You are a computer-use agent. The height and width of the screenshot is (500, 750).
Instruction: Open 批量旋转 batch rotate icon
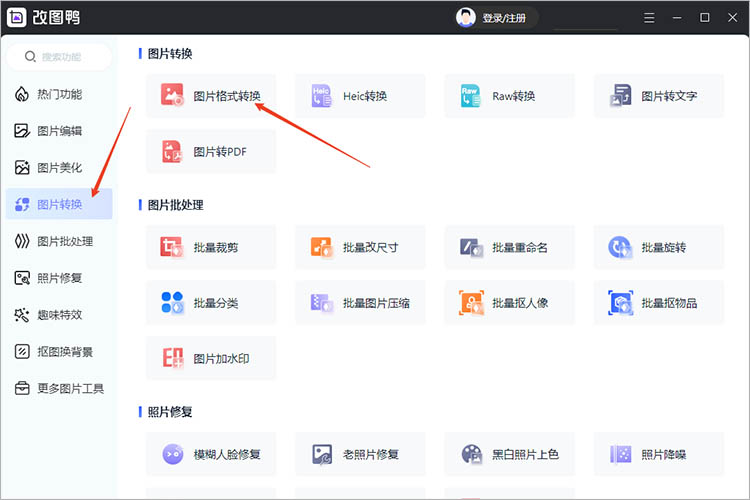[620, 247]
